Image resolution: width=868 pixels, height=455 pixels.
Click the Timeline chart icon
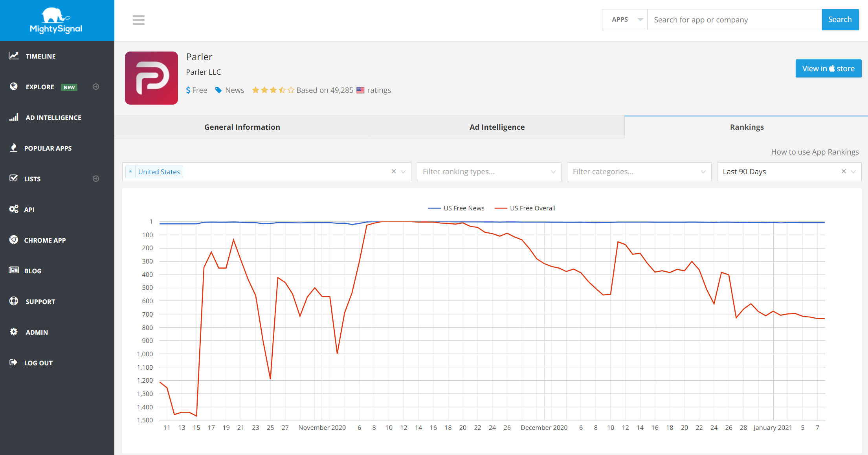(x=14, y=56)
